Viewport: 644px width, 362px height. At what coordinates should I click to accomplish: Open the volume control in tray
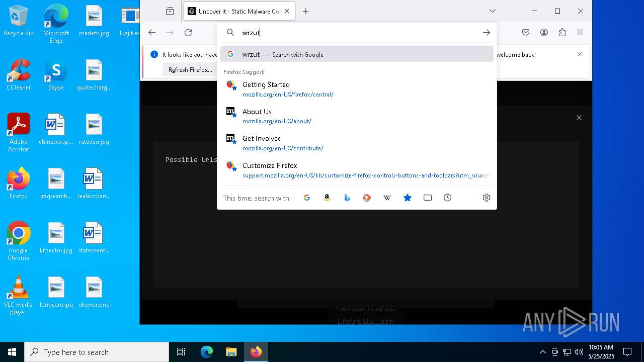coord(579,352)
